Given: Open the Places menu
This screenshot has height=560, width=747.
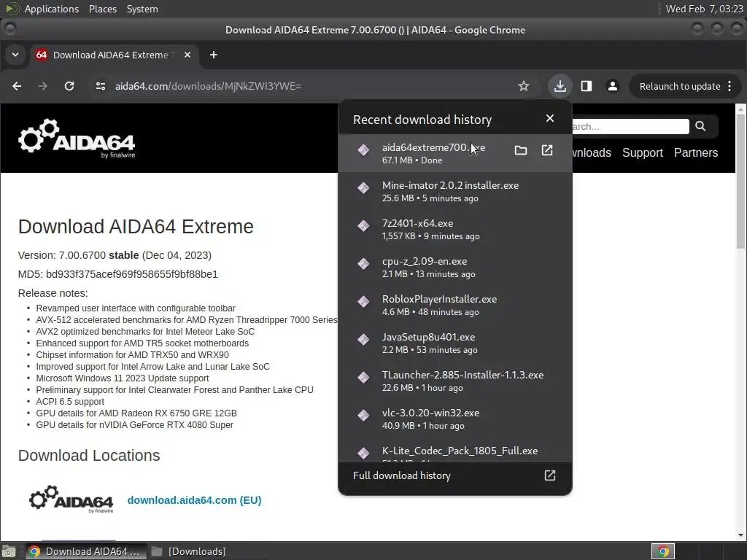Looking at the screenshot, I should 103,9.
